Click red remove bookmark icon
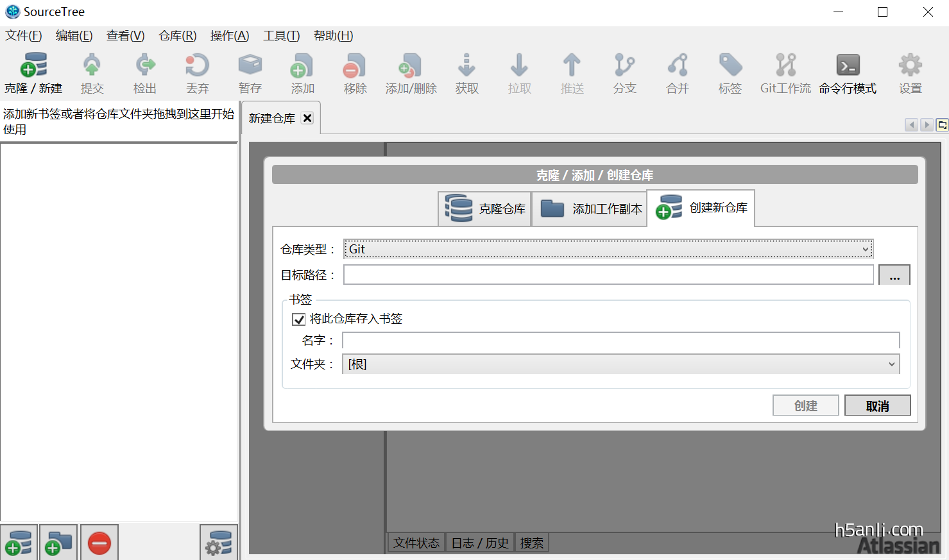 pos(99,543)
